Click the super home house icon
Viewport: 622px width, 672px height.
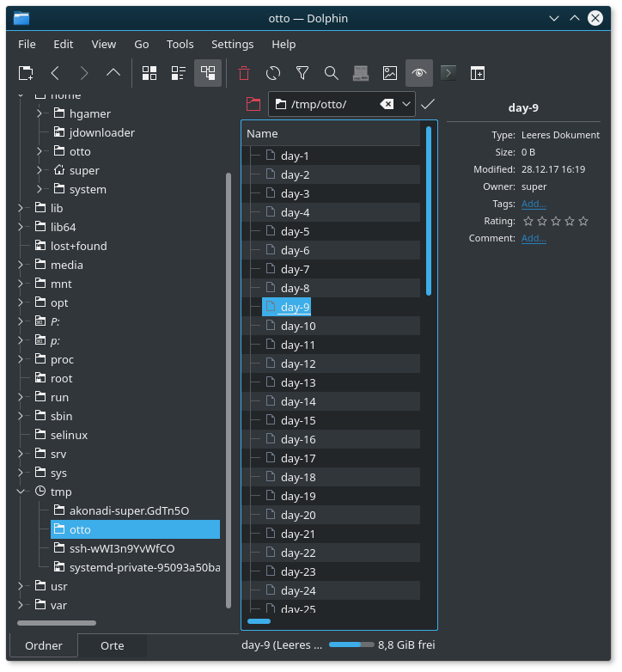[59, 169]
